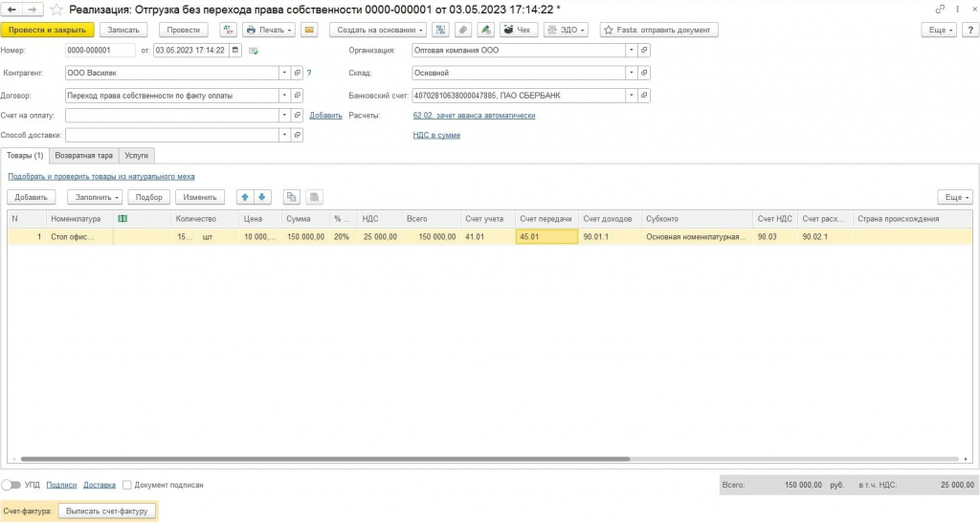Open the Подписи link
Viewport: 980px width, 523px height.
(61, 485)
